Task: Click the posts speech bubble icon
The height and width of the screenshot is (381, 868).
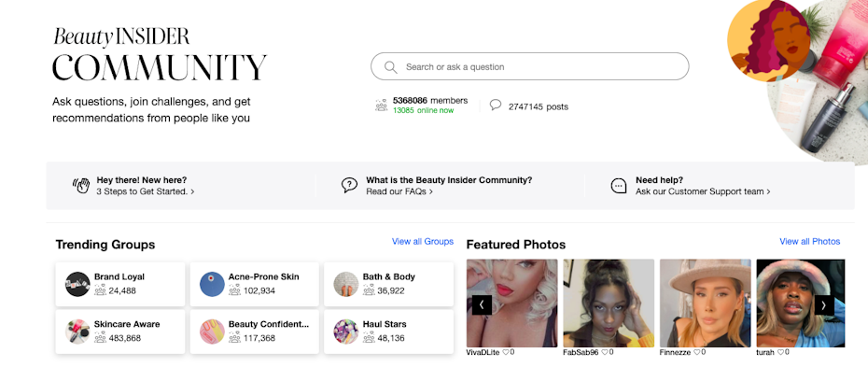Action: (496, 105)
